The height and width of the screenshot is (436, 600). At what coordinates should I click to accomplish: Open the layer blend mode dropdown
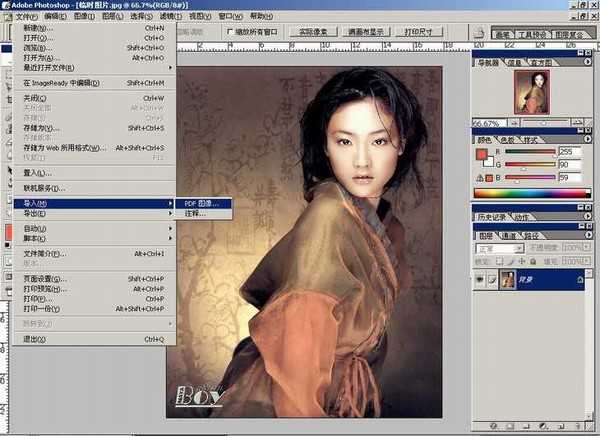point(502,247)
